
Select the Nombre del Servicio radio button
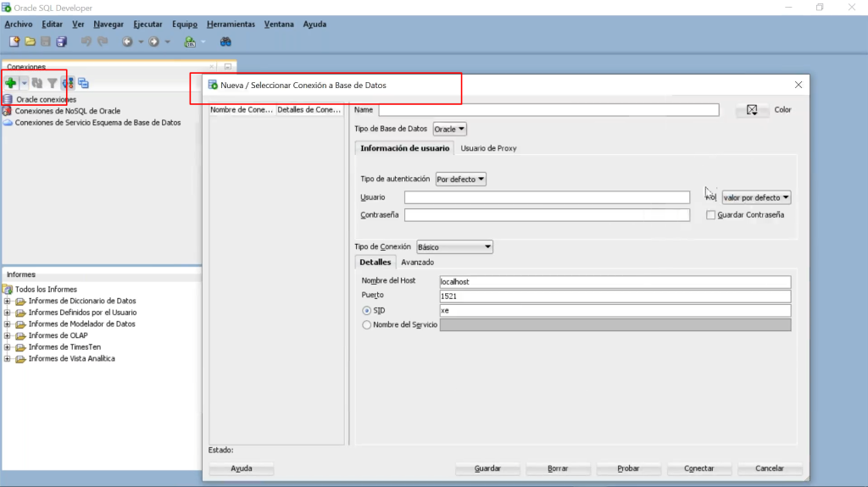366,325
